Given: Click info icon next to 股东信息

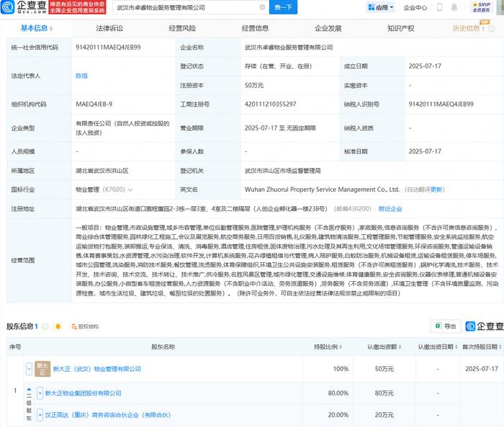Looking at the screenshot, I should tap(45, 326).
